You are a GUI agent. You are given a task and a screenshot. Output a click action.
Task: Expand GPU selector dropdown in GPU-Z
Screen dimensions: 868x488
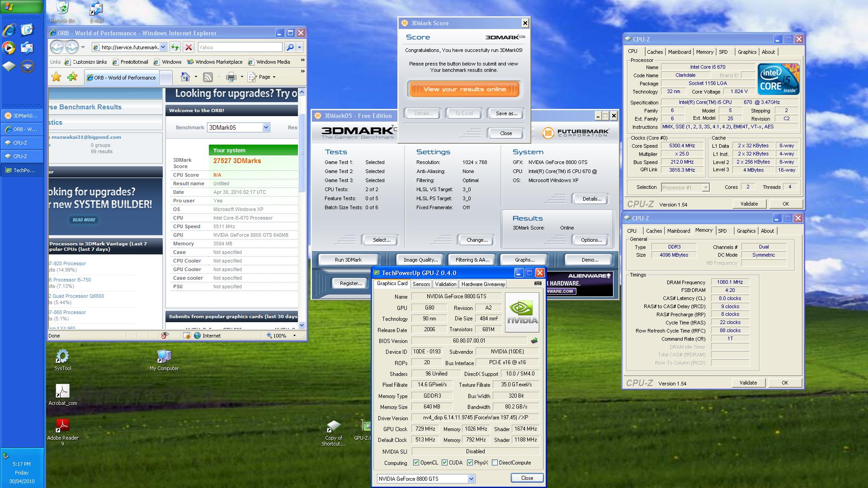click(x=471, y=479)
